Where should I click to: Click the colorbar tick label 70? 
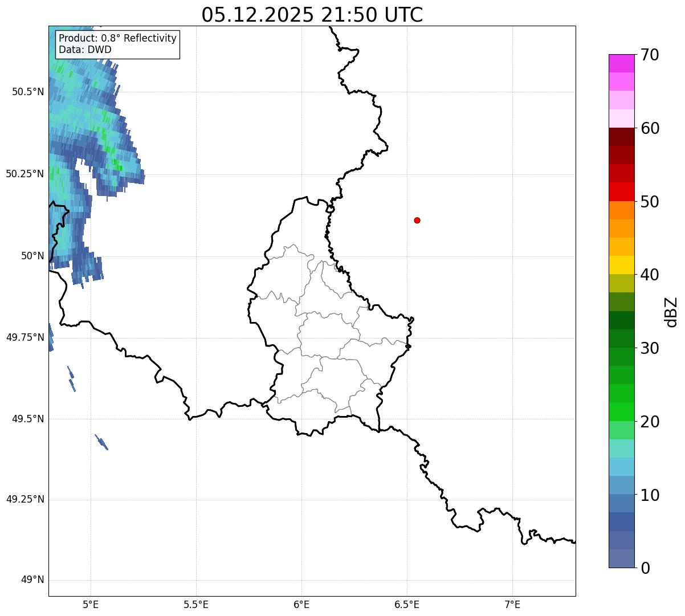pyautogui.click(x=650, y=55)
